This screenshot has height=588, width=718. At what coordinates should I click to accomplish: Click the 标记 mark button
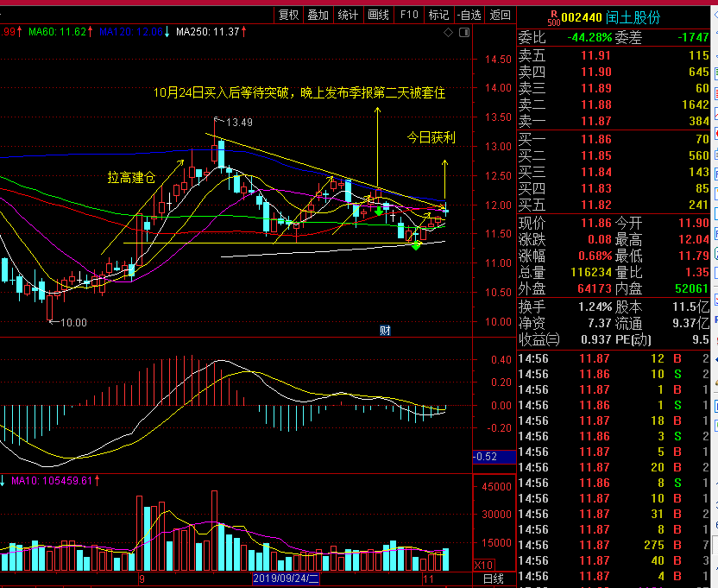click(x=438, y=16)
